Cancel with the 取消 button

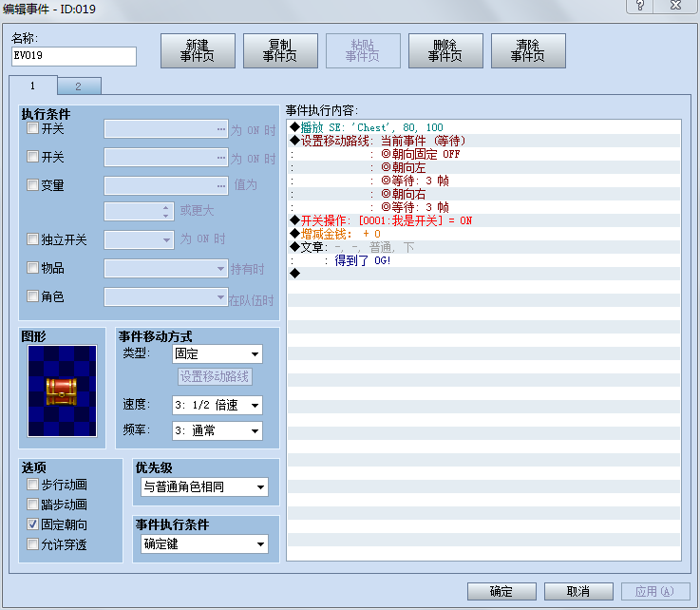click(578, 591)
